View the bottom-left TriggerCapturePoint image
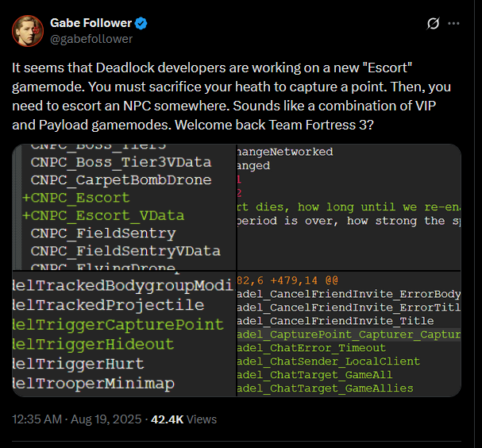Viewport: 482px width, 448px height. 124,334
